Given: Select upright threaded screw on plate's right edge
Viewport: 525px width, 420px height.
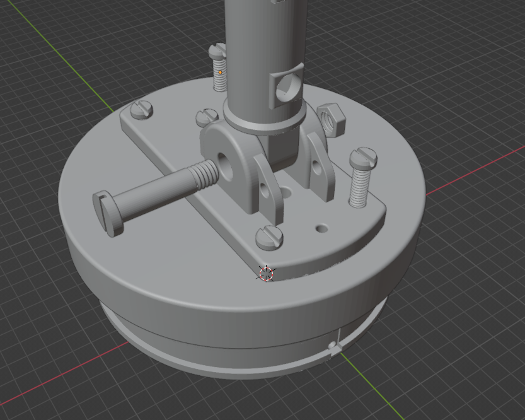Looking at the screenshot, I should [362, 177].
